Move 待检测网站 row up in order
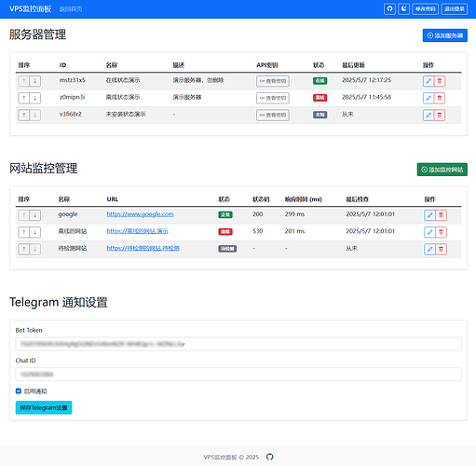 24,249
